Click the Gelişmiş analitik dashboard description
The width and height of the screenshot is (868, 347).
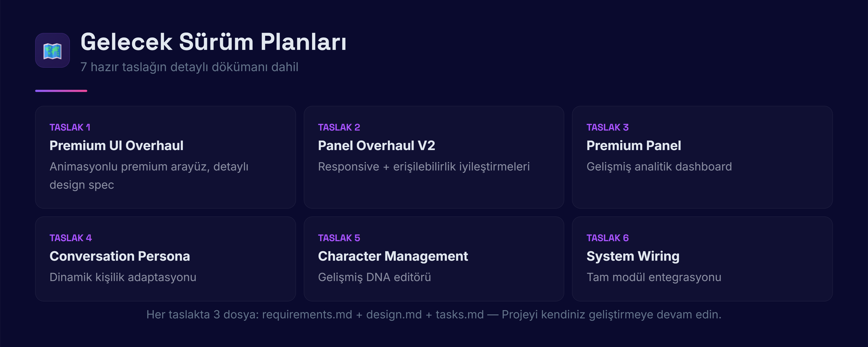pyautogui.click(x=659, y=166)
